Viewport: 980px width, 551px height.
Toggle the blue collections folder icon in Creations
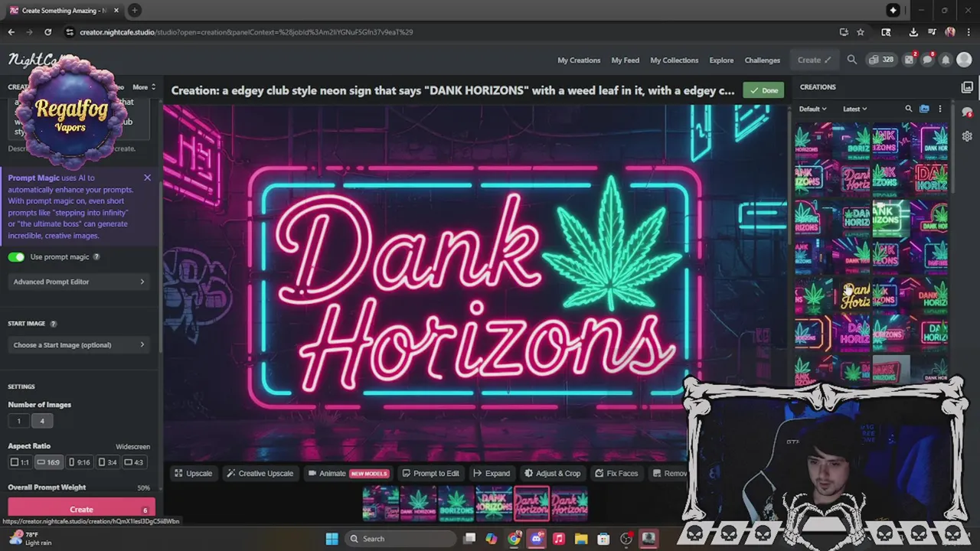924,109
